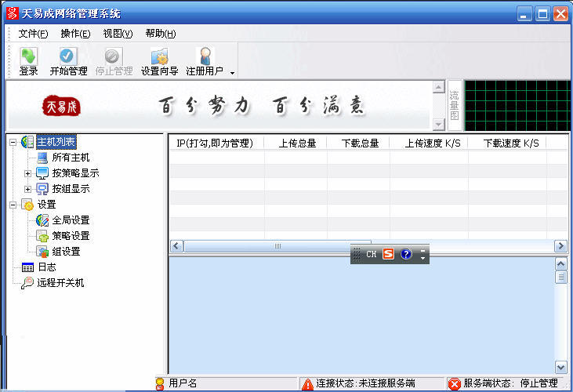573x392 pixels.
Task: Click host table scroll right arrow
Action: [x=560, y=246]
